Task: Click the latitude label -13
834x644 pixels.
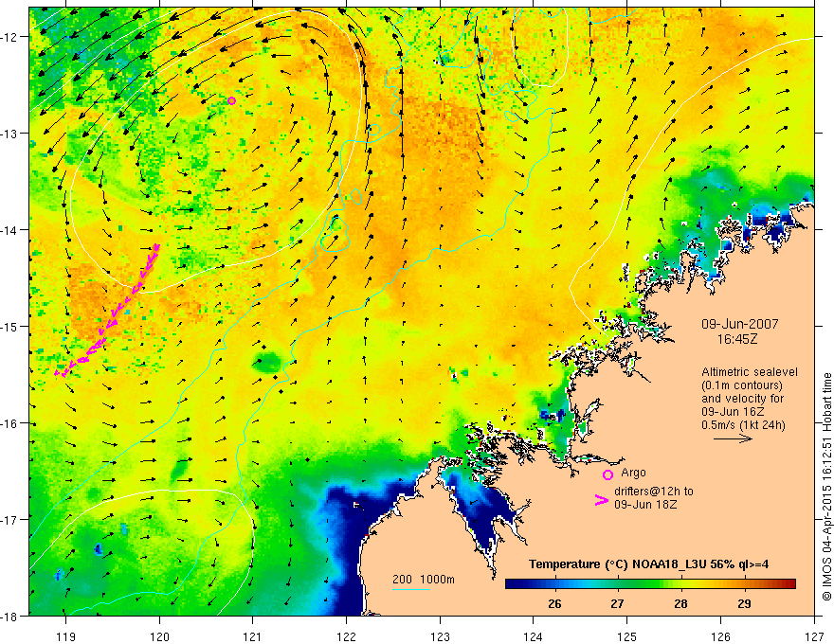Action: tap(9, 134)
